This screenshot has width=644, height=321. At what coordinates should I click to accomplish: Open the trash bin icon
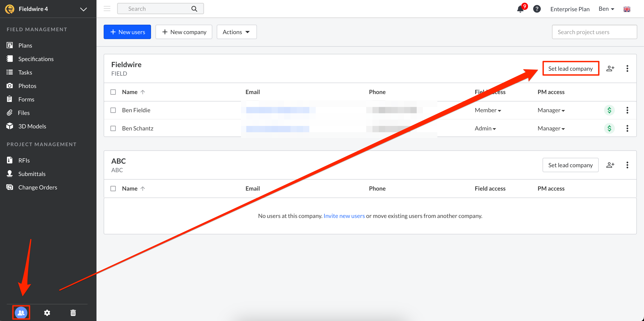pyautogui.click(x=73, y=312)
